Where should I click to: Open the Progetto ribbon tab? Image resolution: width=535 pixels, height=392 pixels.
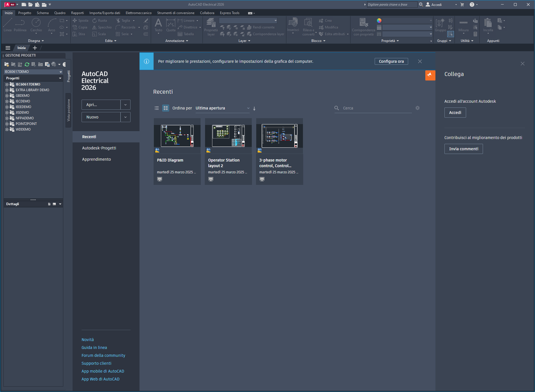[x=25, y=13]
